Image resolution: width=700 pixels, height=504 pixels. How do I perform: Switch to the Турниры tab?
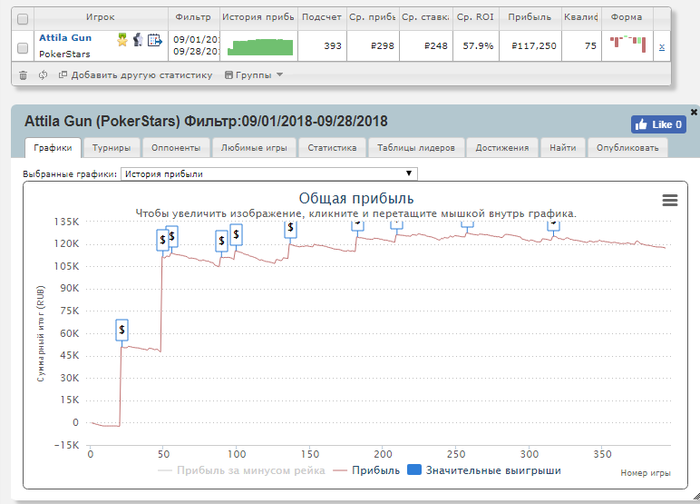tap(111, 148)
